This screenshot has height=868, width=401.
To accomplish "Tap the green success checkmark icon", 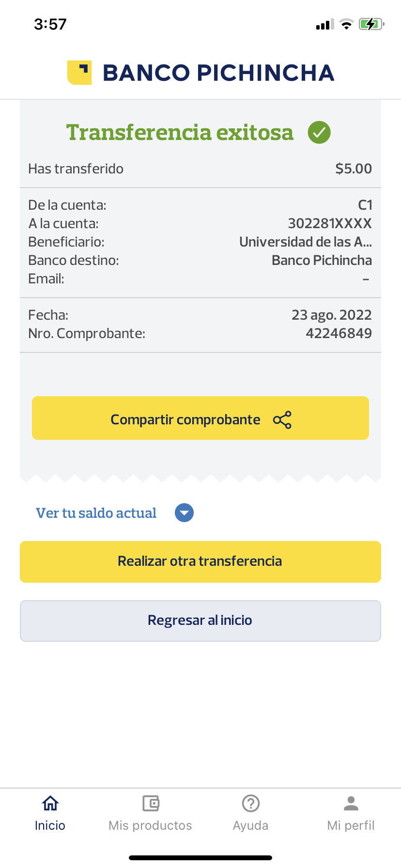I will point(319,132).
